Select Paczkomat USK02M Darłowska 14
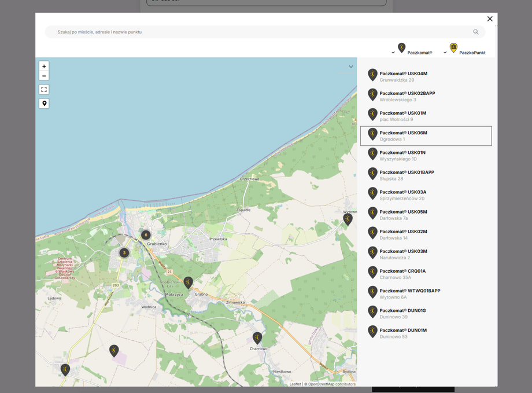This screenshot has width=532, height=393. pyautogui.click(x=426, y=234)
